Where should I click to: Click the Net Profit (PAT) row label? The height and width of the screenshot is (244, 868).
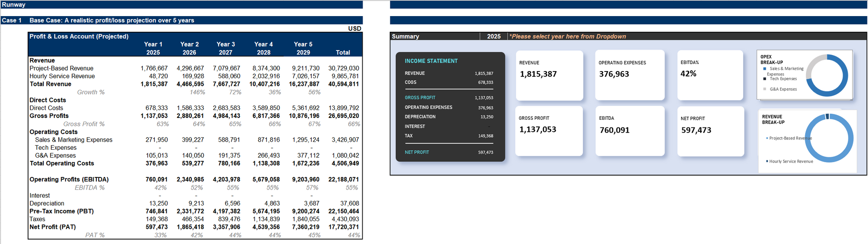53,227
